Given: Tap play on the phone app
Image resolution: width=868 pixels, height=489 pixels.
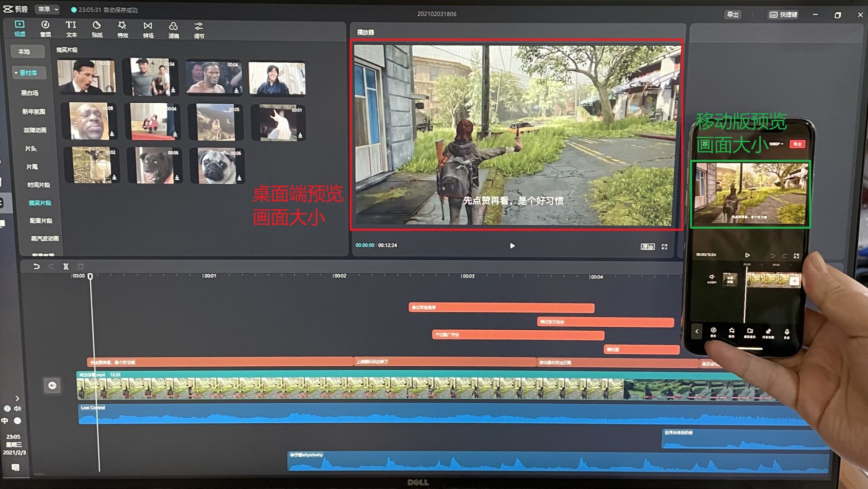Looking at the screenshot, I should click(747, 255).
